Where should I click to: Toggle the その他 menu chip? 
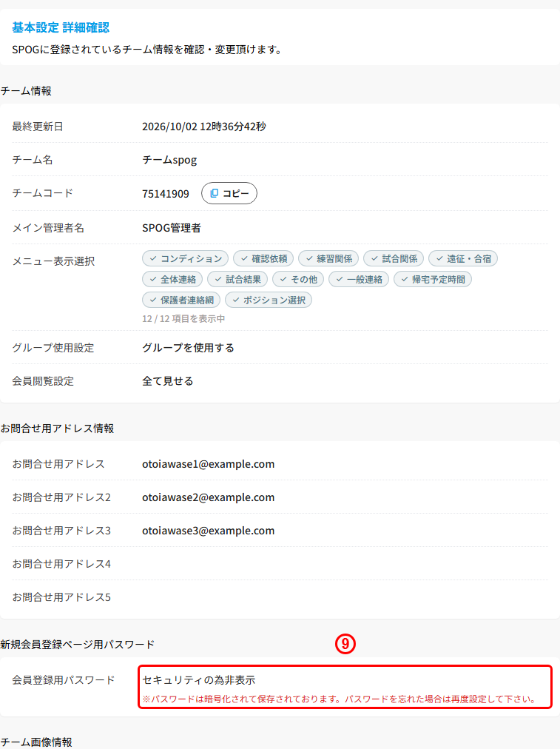[298, 280]
